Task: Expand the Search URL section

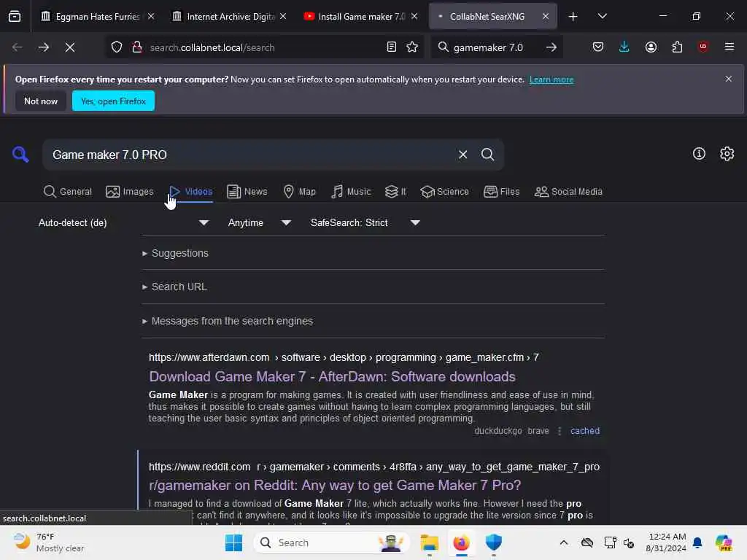Action: point(174,287)
